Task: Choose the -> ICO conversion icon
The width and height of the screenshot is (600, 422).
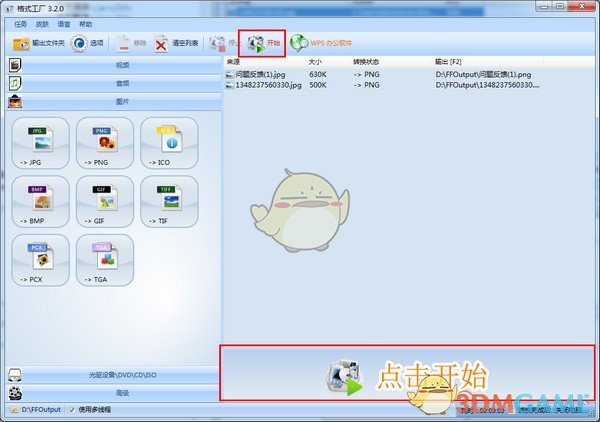Action: (169, 143)
